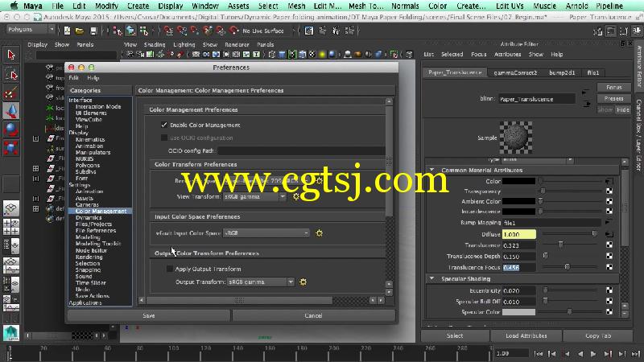Select Files/Projects category
This screenshot has height=362, width=644.
[93, 224]
